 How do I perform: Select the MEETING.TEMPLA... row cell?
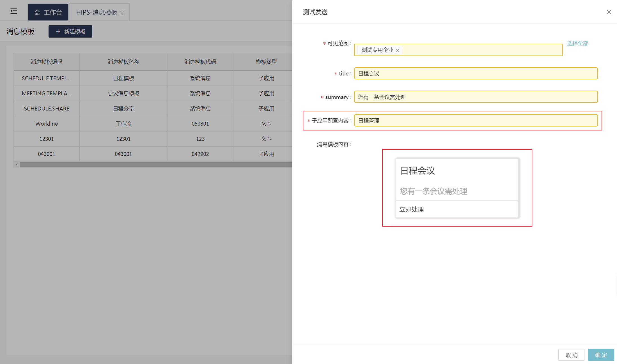[47, 93]
